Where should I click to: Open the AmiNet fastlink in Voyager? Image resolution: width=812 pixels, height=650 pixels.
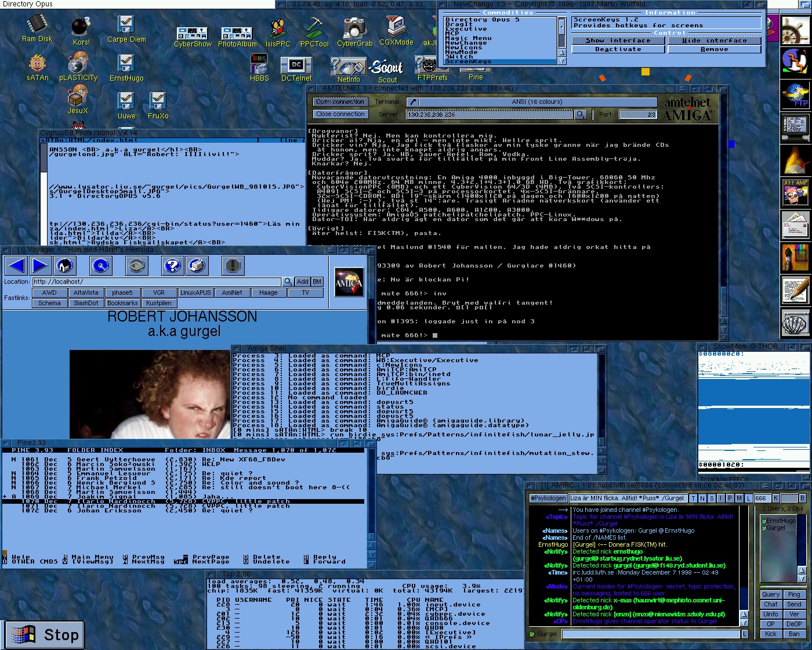click(232, 292)
